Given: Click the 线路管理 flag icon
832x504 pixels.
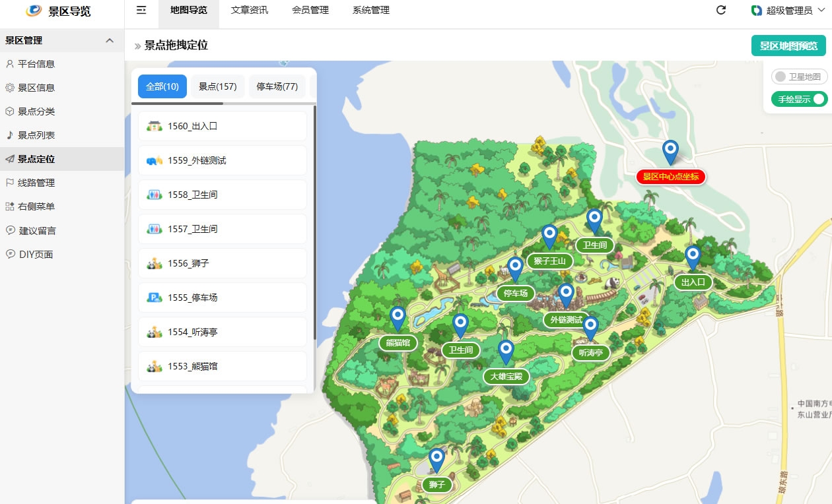Looking at the screenshot, I should click(9, 183).
